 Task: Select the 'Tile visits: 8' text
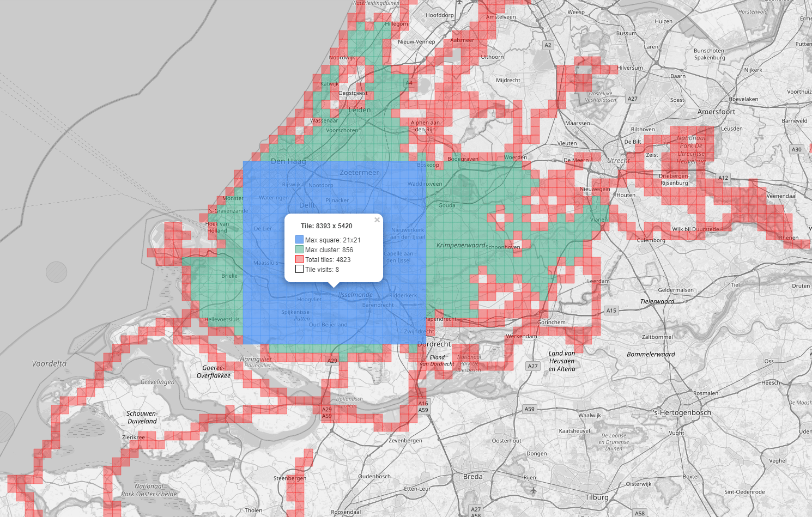(x=322, y=270)
